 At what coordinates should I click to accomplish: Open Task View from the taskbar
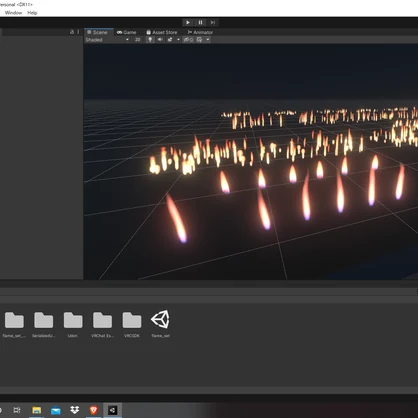coord(17,410)
